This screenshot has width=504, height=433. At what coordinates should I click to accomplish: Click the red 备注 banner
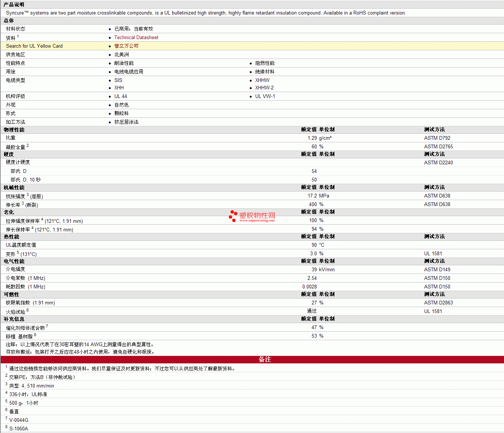(265, 360)
